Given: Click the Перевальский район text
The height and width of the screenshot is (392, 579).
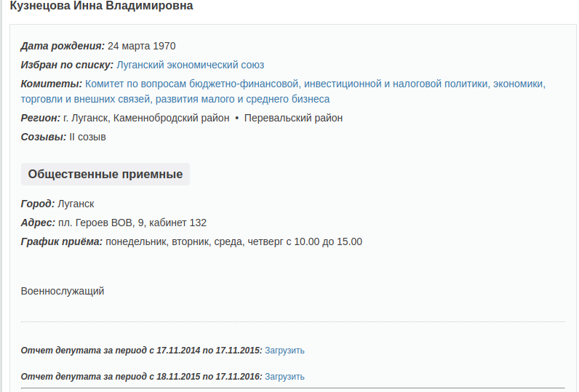Looking at the screenshot, I should tap(293, 118).
